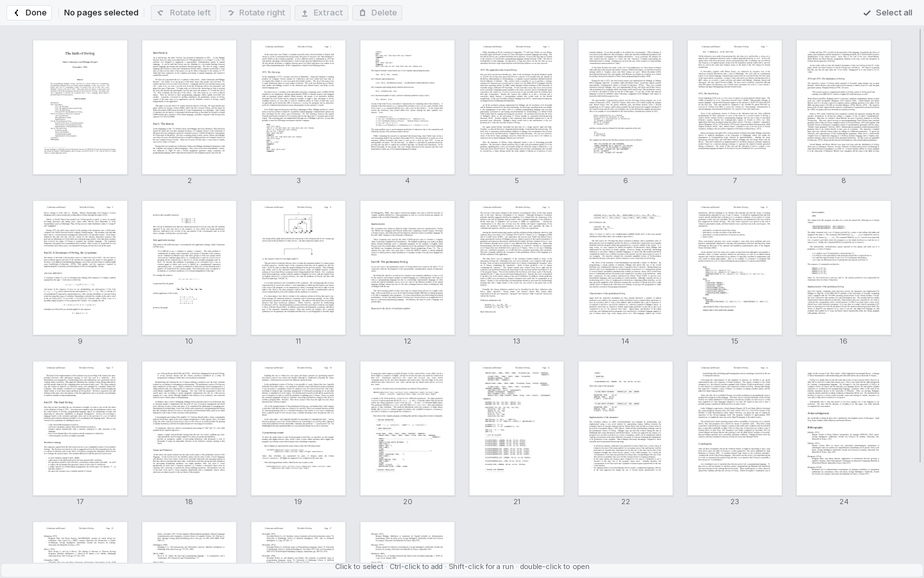Click page number label 24
924x578 pixels.
tap(844, 502)
